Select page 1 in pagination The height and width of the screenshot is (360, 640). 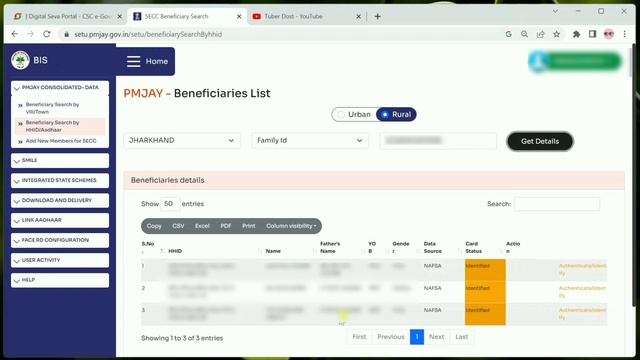pos(417,337)
